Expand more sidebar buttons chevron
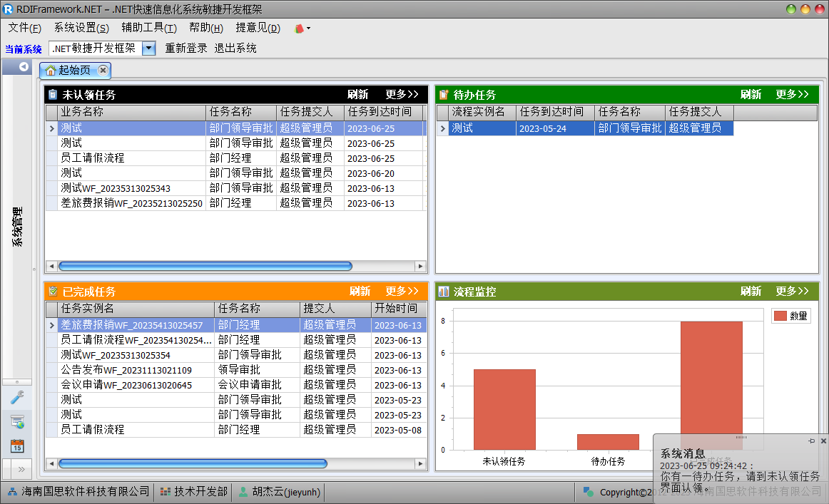This screenshot has width=829, height=504. (21, 469)
